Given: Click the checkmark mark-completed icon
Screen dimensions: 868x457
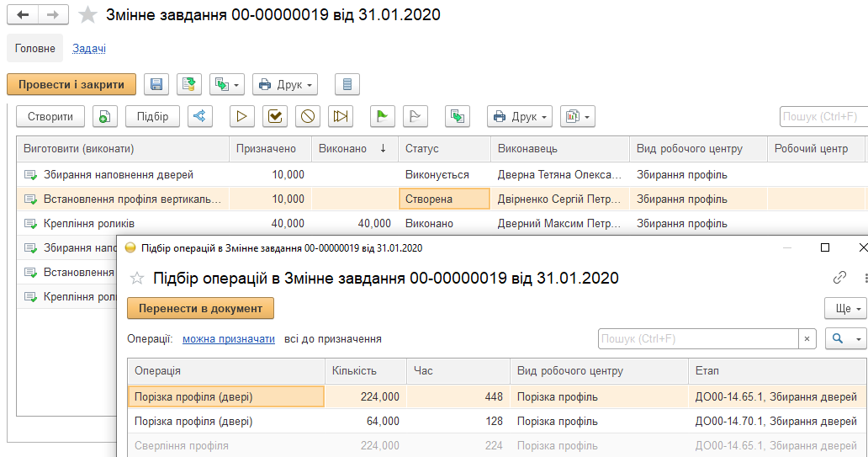Looking at the screenshot, I should coord(274,116).
